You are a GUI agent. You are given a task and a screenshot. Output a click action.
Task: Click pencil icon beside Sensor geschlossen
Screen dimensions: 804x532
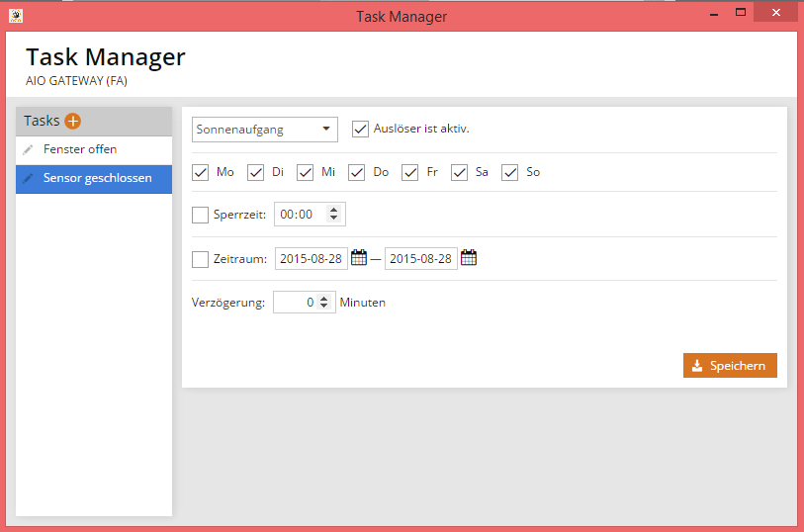pyautogui.click(x=28, y=179)
